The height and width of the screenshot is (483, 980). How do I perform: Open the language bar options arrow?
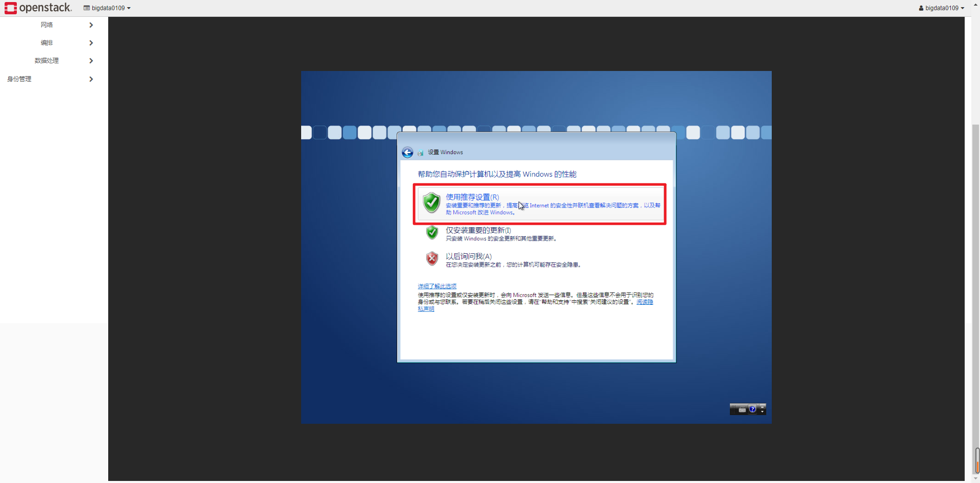pos(762,412)
